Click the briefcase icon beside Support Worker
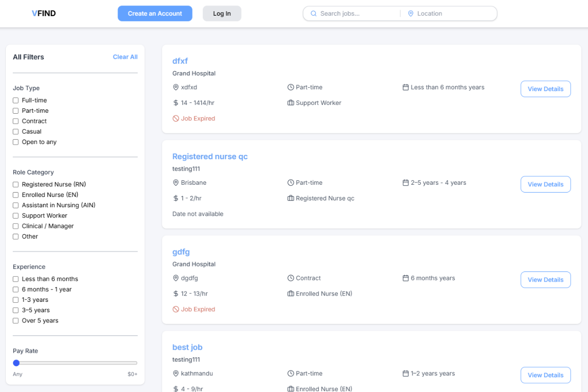The height and width of the screenshot is (392, 588). pos(291,103)
